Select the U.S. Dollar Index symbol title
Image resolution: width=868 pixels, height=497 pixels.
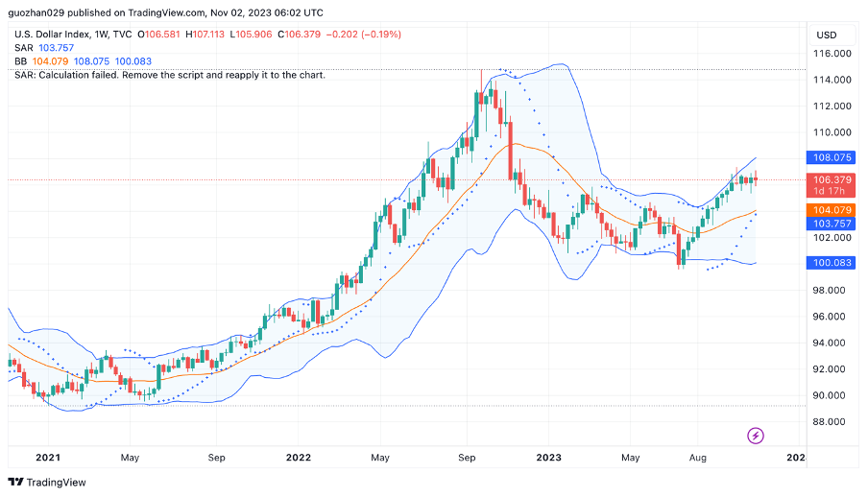pyautogui.click(x=60, y=35)
